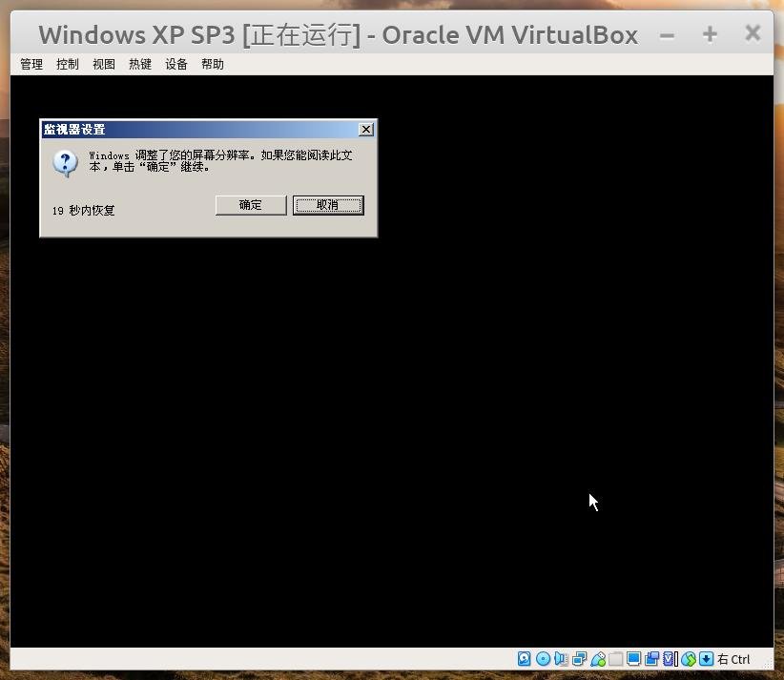The height and width of the screenshot is (680, 784).
Task: Click the optical drive icon in the status bar
Action: coord(543,659)
